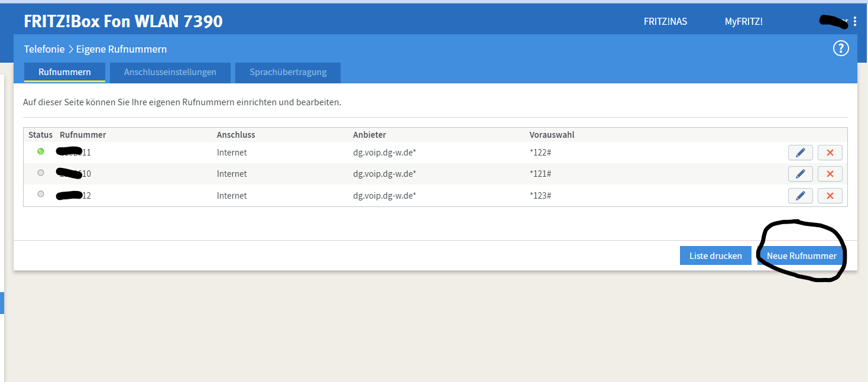Screen dimensions: 868x382
Task: Open the Anschlusseinstellungen tab
Action: pyautogui.click(x=170, y=72)
